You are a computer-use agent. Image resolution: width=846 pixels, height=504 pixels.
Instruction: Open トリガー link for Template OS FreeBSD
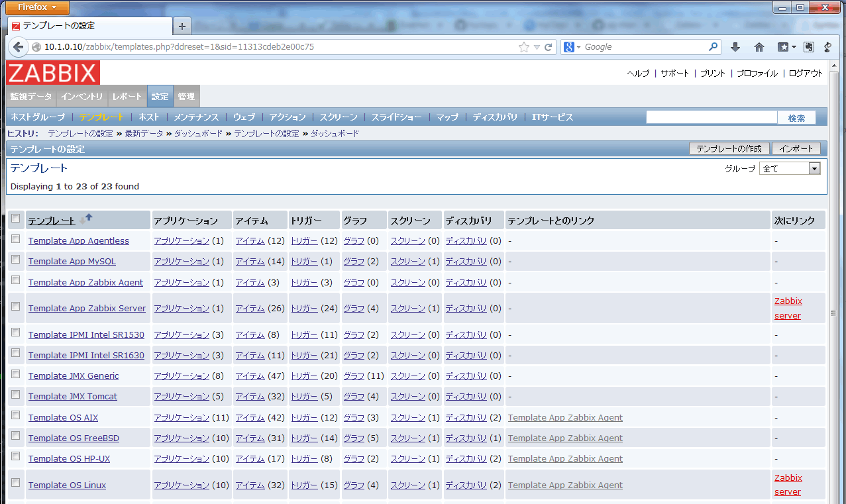click(x=304, y=438)
